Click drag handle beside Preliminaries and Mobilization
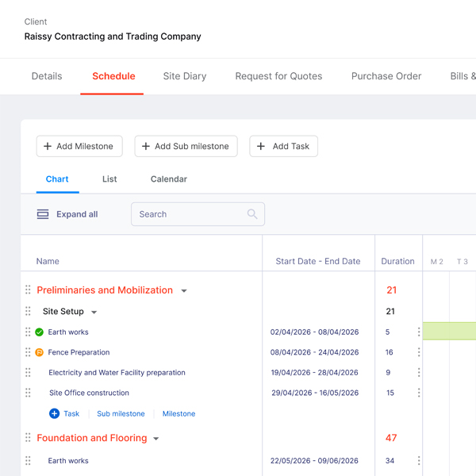The height and width of the screenshot is (476, 476). 28,290
